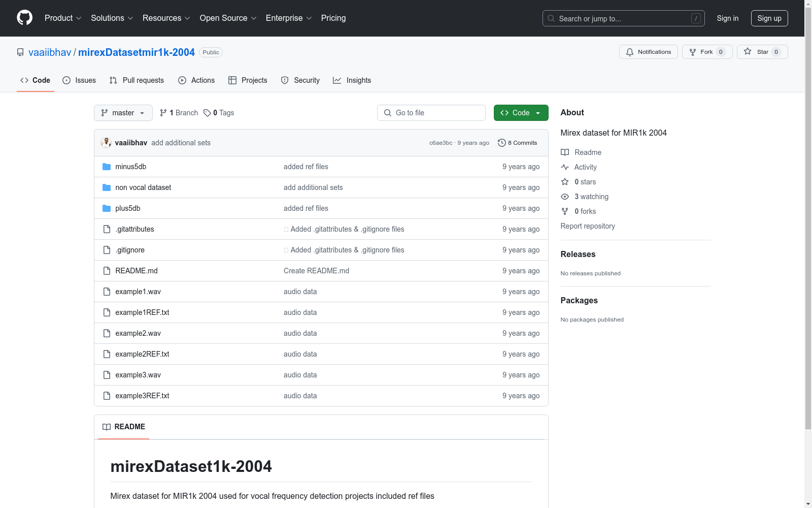Open the example2.wav file
The height and width of the screenshot is (508, 812).
point(138,333)
